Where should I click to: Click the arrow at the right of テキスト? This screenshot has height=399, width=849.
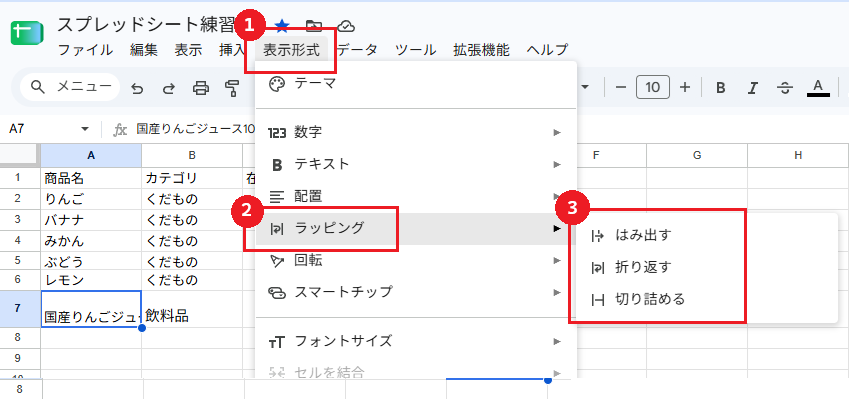[557, 164]
